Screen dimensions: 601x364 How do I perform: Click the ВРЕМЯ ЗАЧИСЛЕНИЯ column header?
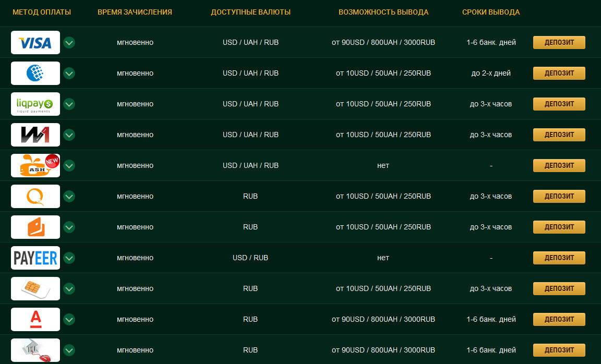tap(135, 13)
